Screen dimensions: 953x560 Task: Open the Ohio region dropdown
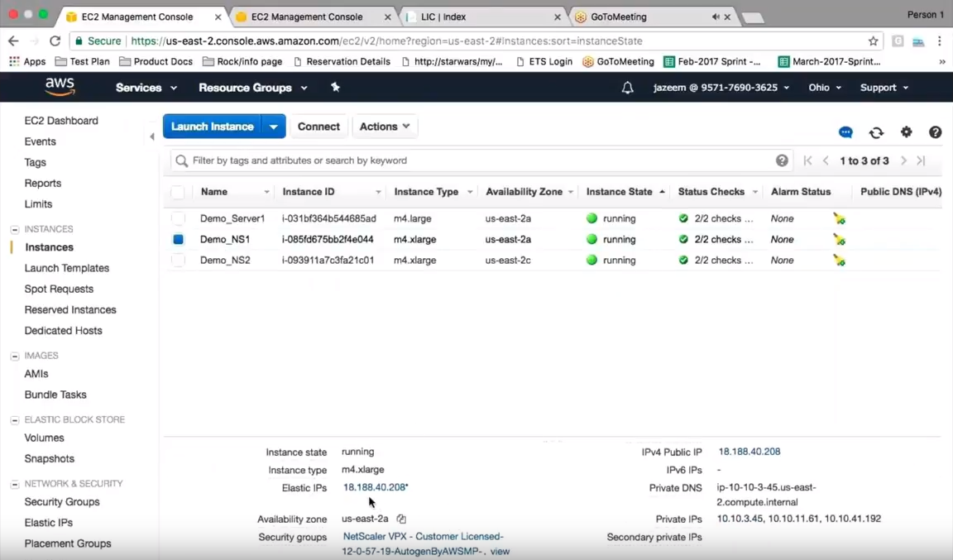tap(825, 88)
